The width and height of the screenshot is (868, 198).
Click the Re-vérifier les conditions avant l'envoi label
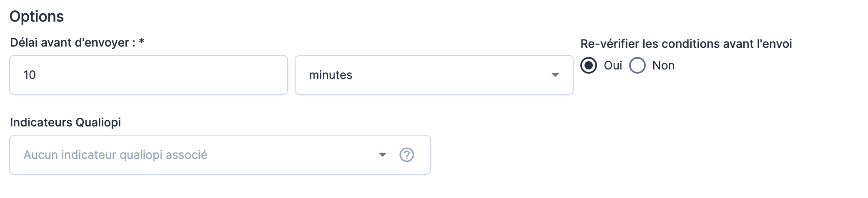(686, 44)
